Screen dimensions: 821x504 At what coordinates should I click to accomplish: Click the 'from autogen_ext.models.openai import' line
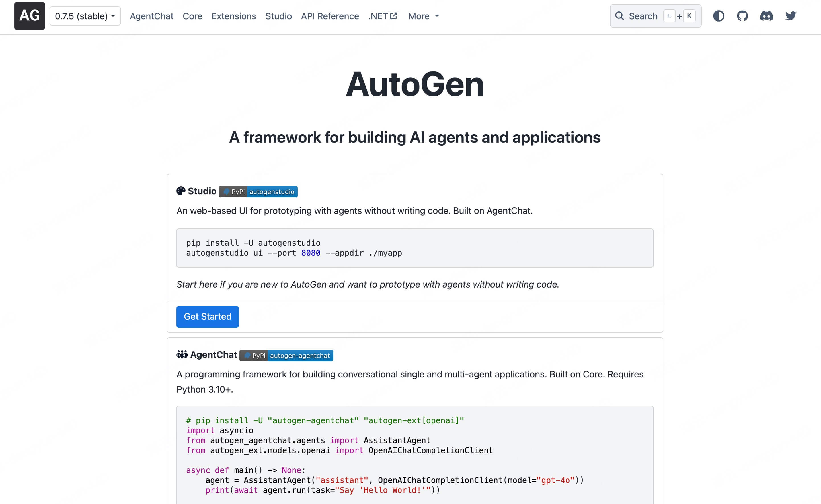[x=339, y=450]
